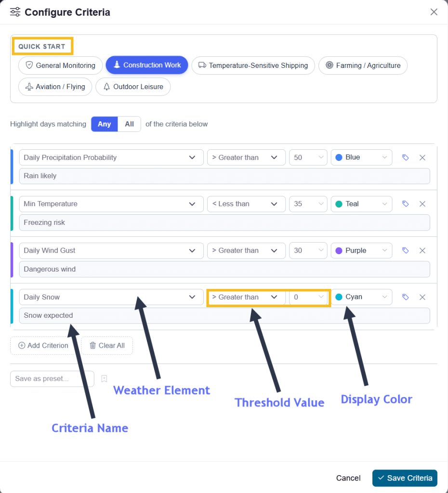
Task: Click the Save as preset input field
Action: pos(52,379)
